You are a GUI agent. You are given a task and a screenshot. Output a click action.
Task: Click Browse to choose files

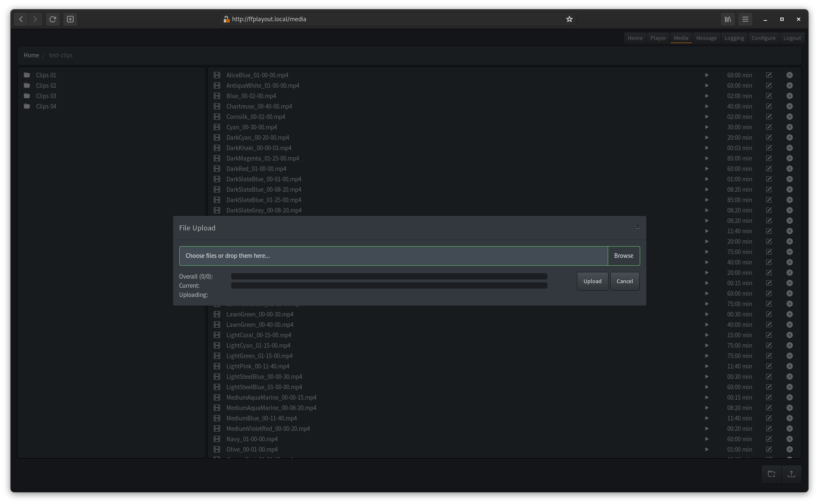tap(624, 256)
